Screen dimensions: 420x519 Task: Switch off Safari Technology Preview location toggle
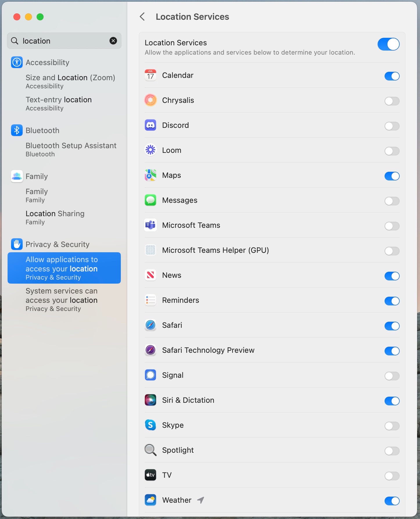point(392,351)
